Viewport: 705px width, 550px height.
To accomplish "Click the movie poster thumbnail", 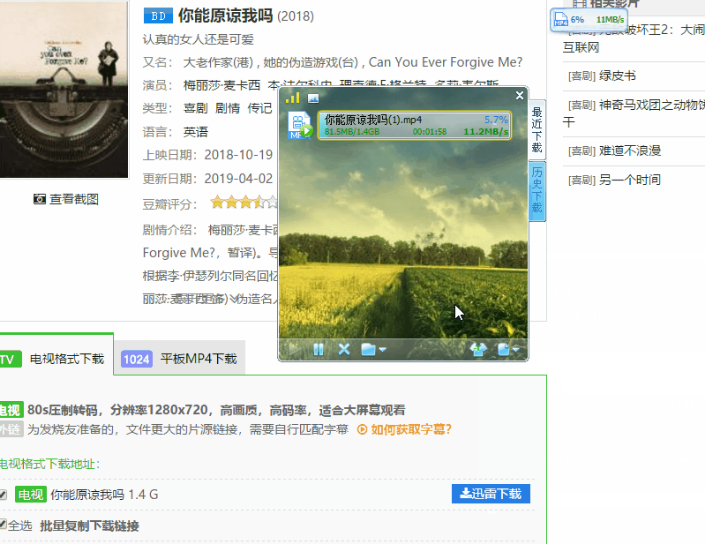I will click(x=64, y=89).
